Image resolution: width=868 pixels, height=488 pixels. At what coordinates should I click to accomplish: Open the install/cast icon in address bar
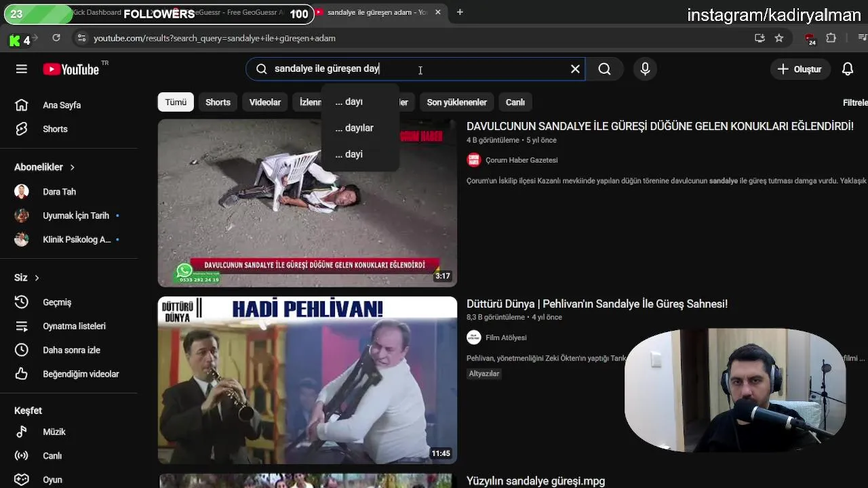759,38
